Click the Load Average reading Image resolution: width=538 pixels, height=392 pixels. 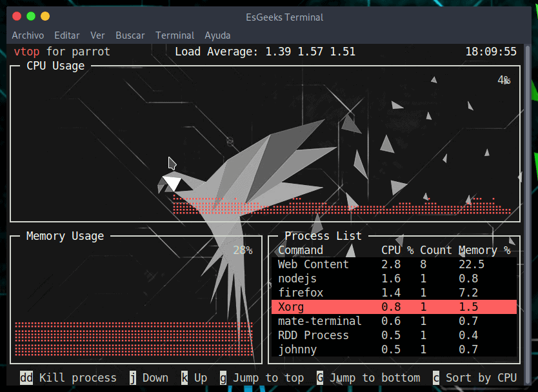(x=265, y=52)
